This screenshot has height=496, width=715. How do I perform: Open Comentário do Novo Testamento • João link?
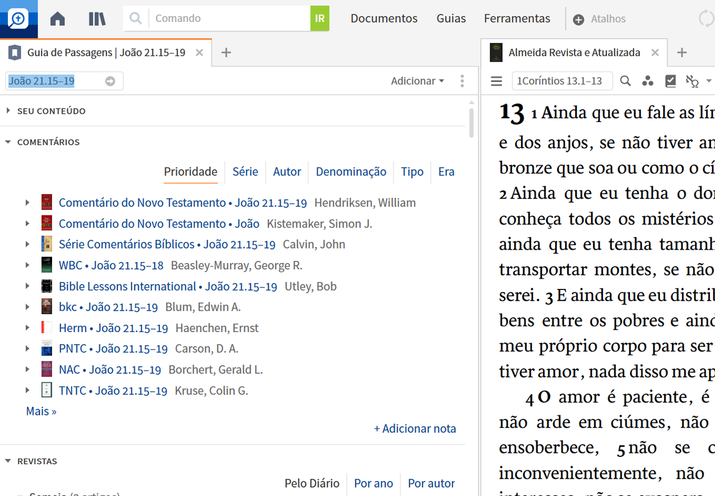159,224
